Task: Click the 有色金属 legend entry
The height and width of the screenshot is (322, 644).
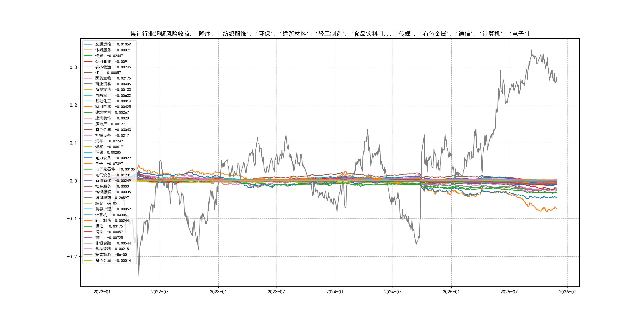Action: tap(113, 130)
